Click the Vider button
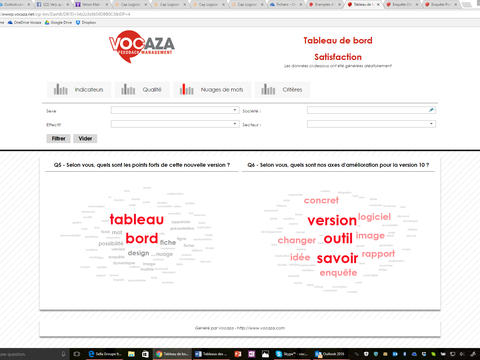Image resolution: width=480 pixels, height=360 pixels. (85, 138)
